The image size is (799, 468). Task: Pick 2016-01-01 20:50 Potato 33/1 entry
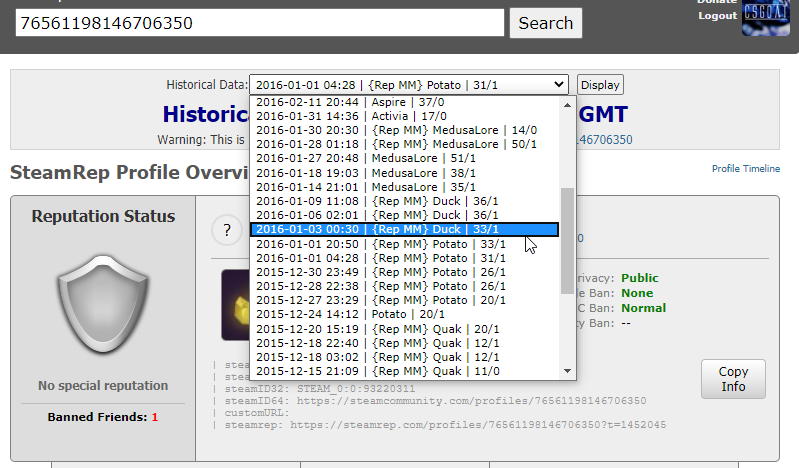coord(405,244)
